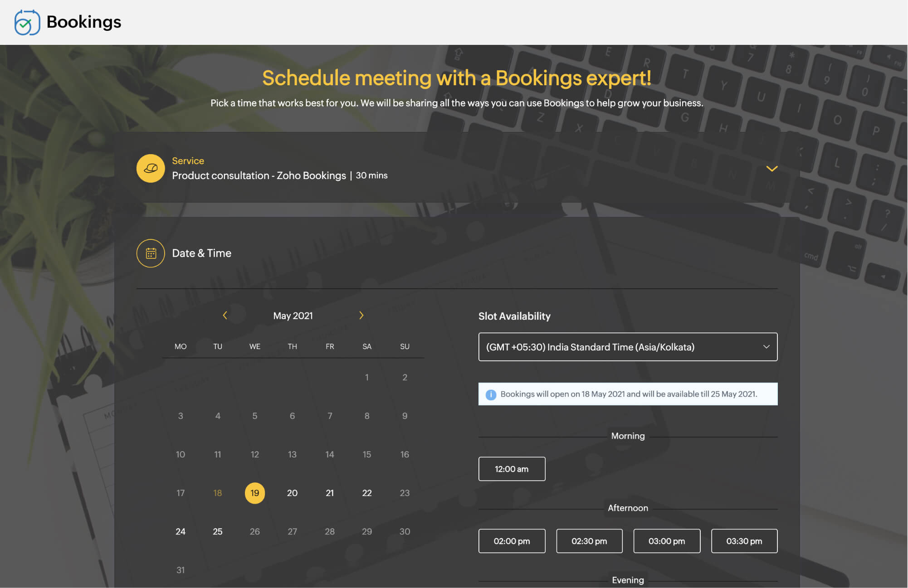This screenshot has height=588, width=908.
Task: Click the Bookings header title
Action: click(84, 22)
